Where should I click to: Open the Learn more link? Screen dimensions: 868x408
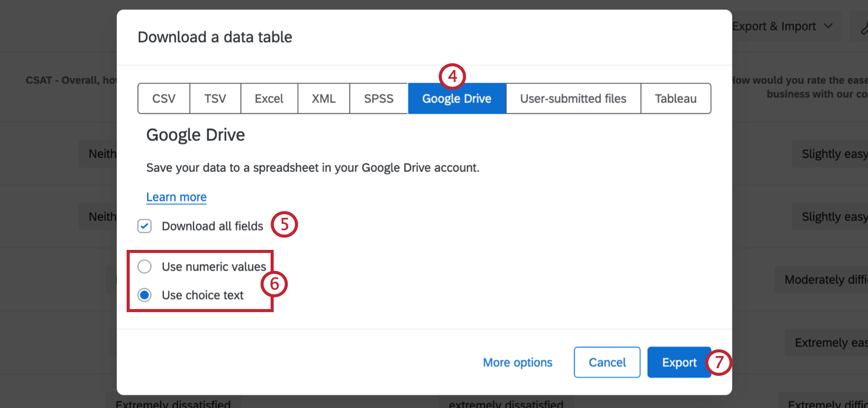click(x=176, y=197)
